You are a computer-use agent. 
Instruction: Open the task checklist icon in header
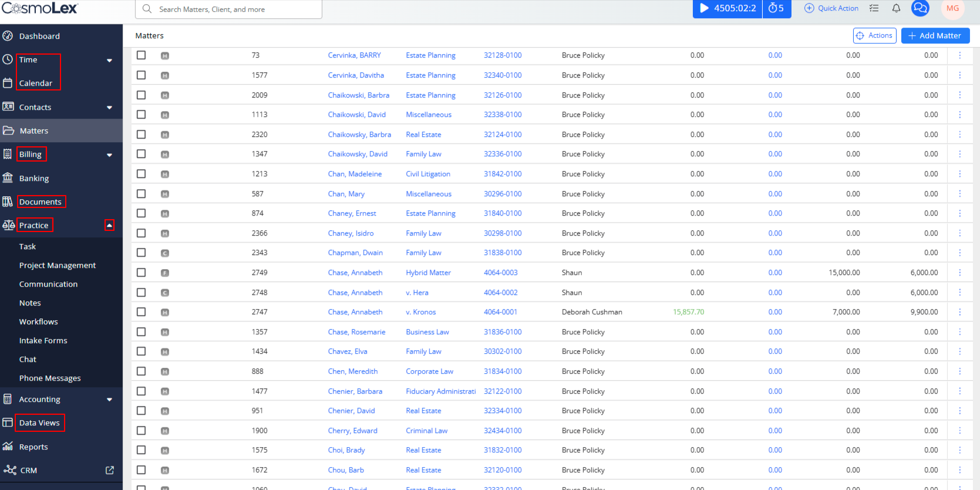[874, 8]
